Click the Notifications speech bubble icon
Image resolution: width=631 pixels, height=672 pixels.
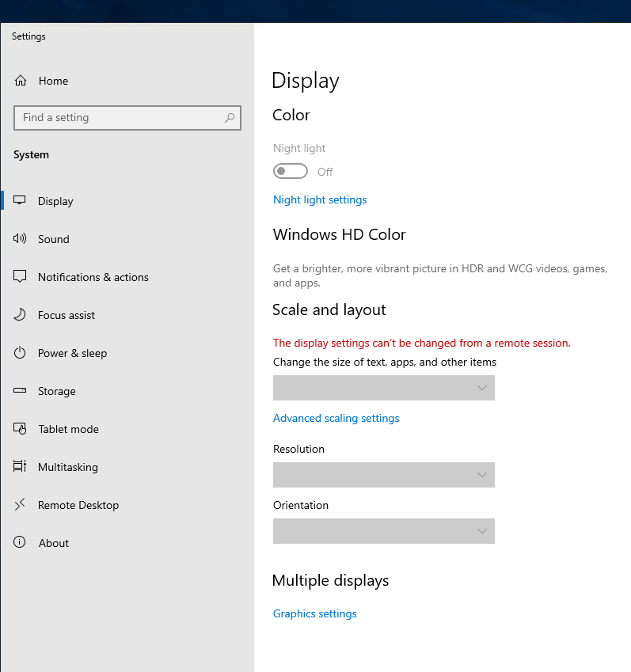pyautogui.click(x=20, y=276)
